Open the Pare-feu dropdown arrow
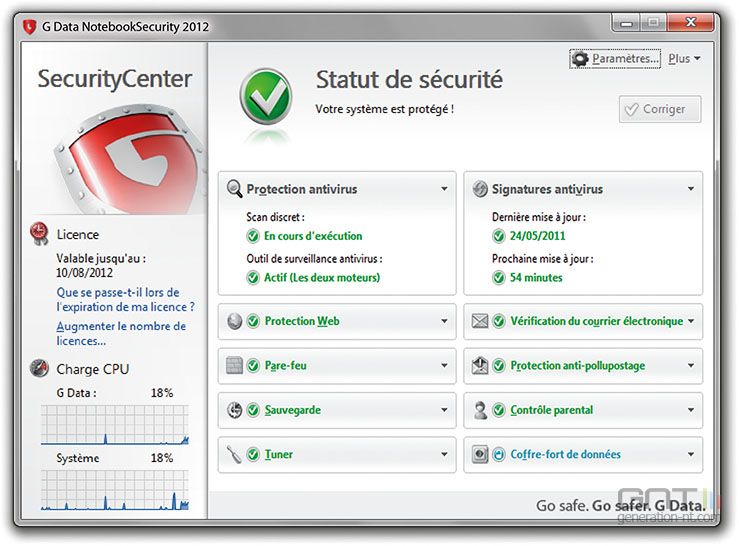The width and height of the screenshot is (739, 546). point(444,365)
